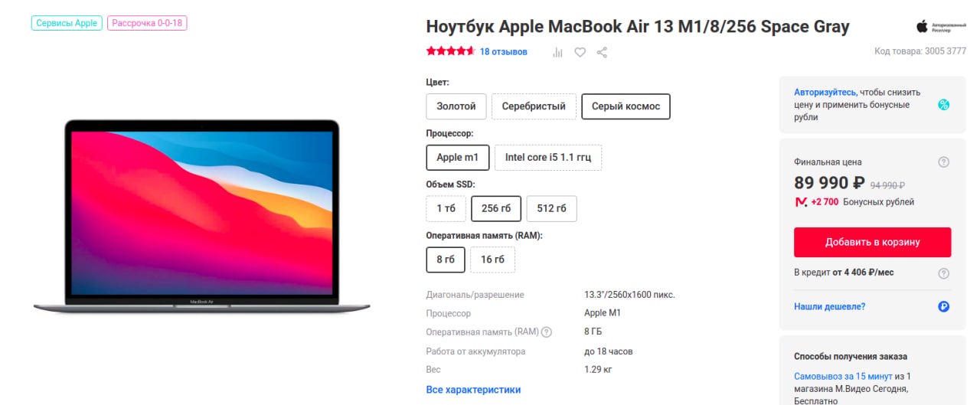Click the green percent discount icon
Screen dimensions: 980x405
tap(943, 105)
